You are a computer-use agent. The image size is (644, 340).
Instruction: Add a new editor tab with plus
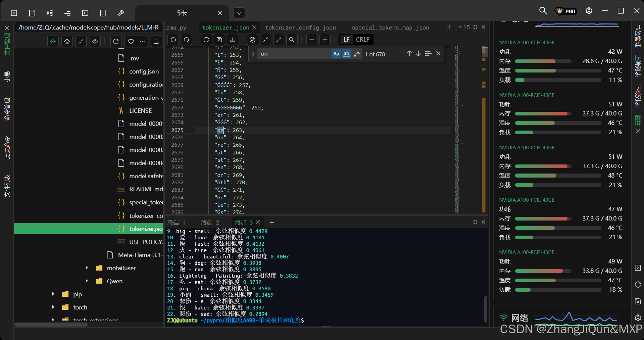450,27
